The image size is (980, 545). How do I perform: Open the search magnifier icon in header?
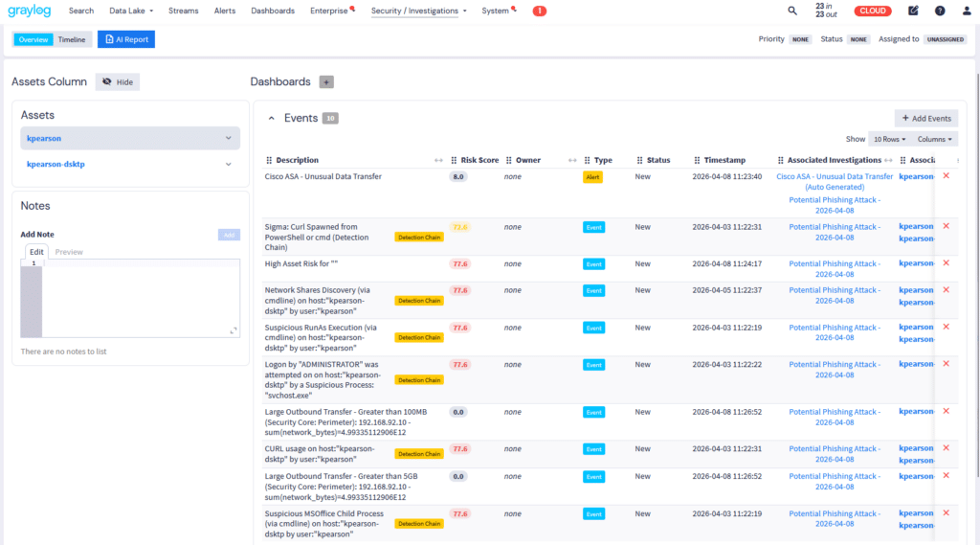(791, 11)
